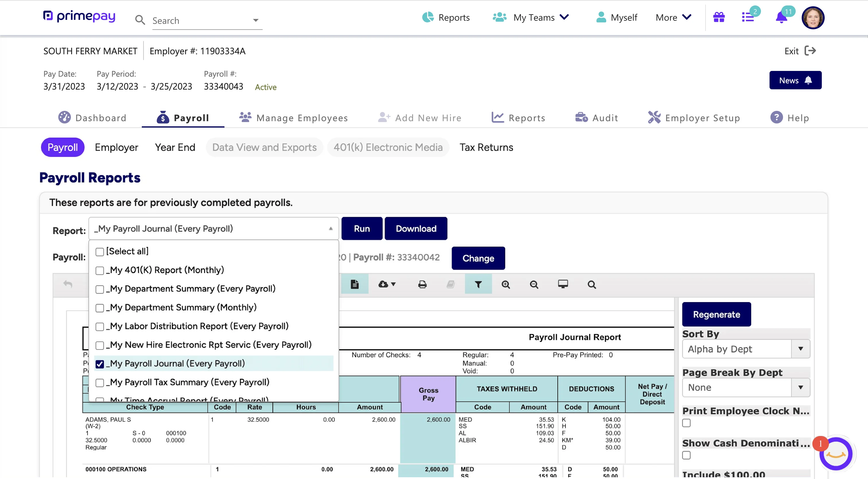Open Data View and Exports tab
868x479 pixels.
(264, 147)
